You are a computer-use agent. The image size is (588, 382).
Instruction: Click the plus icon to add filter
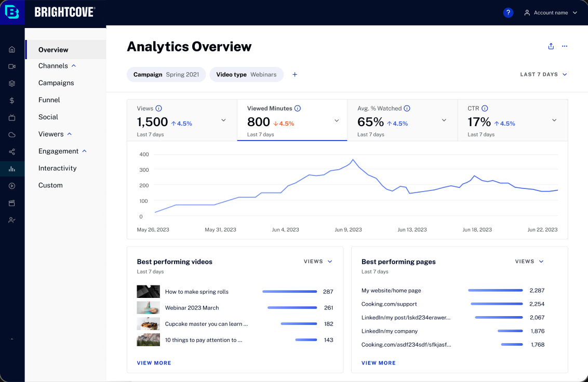(295, 75)
